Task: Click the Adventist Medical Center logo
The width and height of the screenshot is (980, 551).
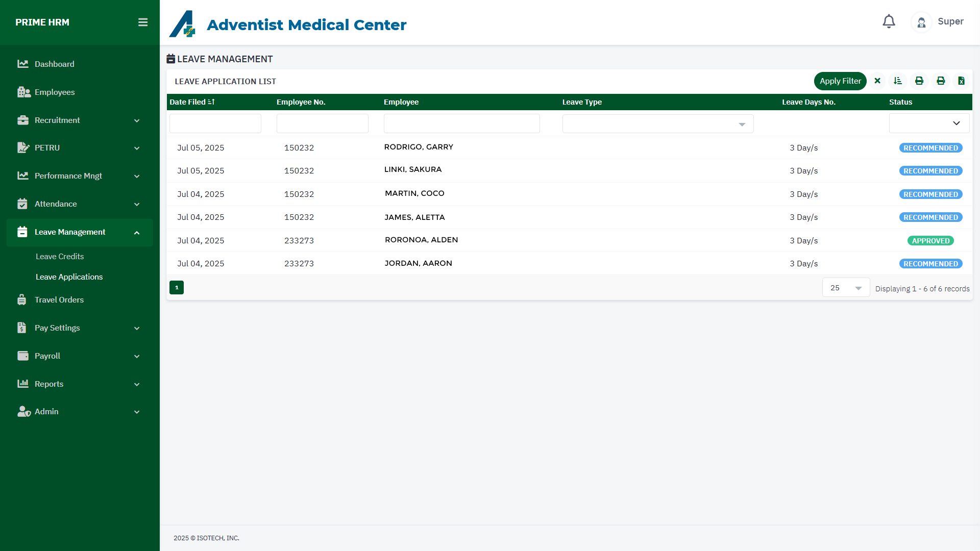Action: point(182,24)
